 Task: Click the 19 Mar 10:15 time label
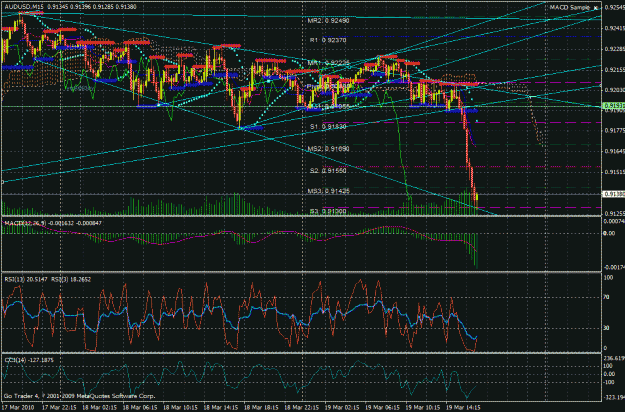click(x=423, y=408)
